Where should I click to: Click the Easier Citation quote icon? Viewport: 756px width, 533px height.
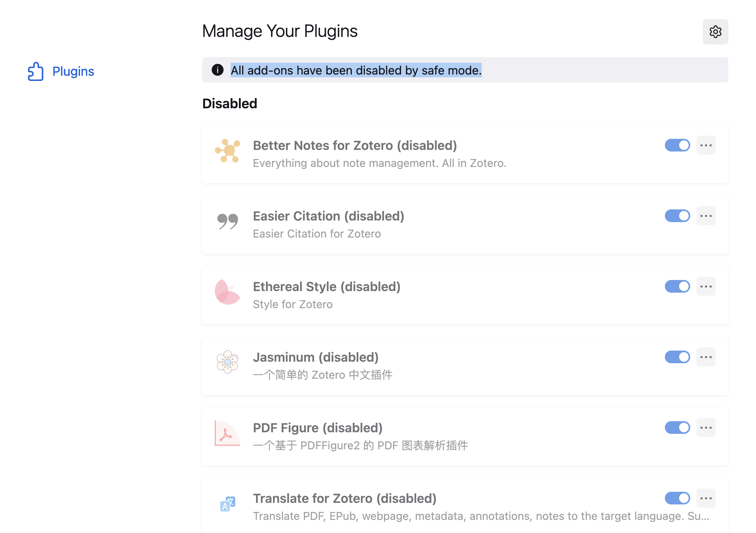227,221
